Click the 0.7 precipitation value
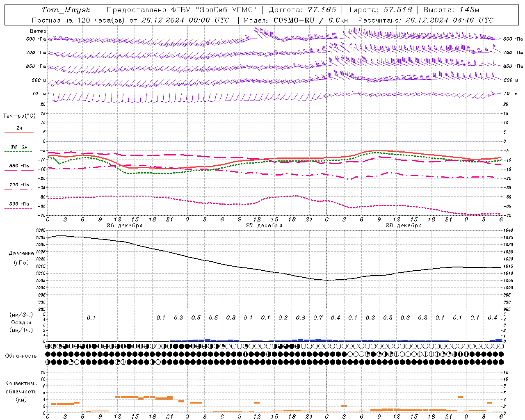 click(318, 318)
